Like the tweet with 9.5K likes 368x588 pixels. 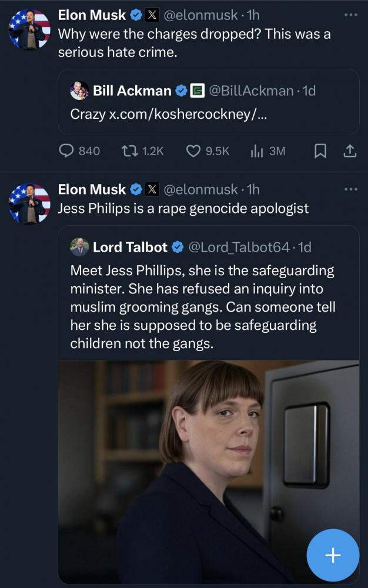pos(195,151)
